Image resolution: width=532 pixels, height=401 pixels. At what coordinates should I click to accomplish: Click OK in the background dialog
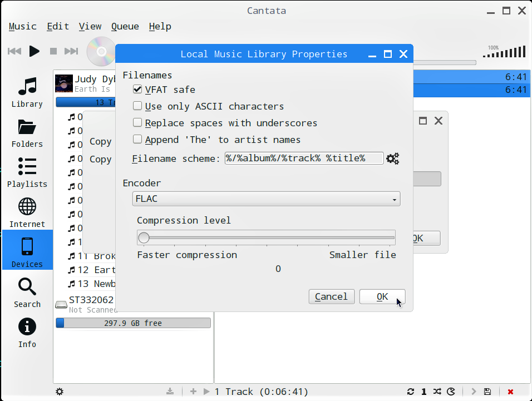point(426,238)
